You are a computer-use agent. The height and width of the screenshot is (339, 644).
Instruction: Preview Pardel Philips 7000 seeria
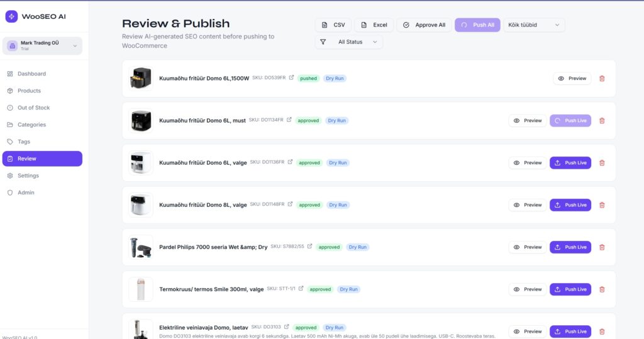pos(528,247)
